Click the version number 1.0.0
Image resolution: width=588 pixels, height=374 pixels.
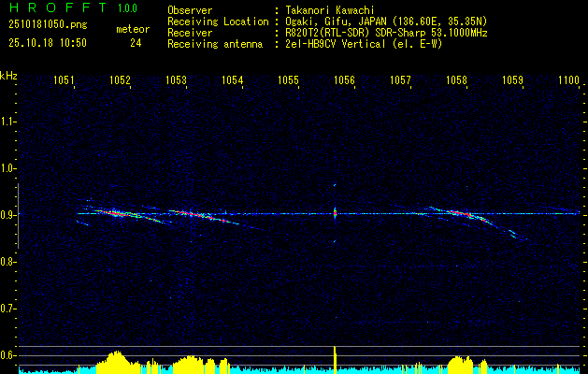pos(127,8)
